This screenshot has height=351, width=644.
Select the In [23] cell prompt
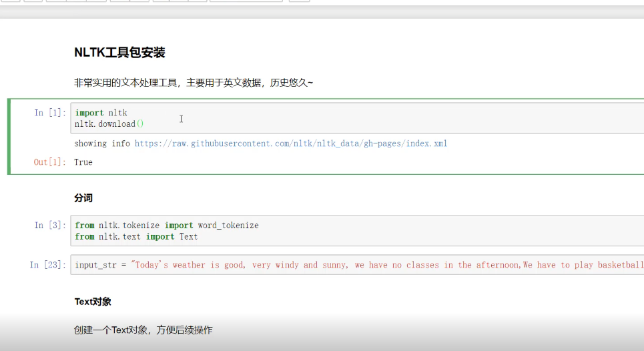point(45,265)
